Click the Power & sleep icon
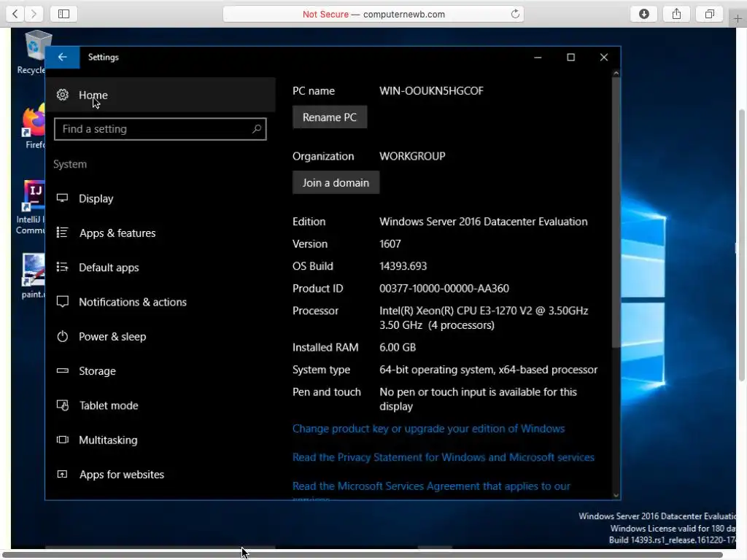The height and width of the screenshot is (560, 747). click(x=63, y=336)
